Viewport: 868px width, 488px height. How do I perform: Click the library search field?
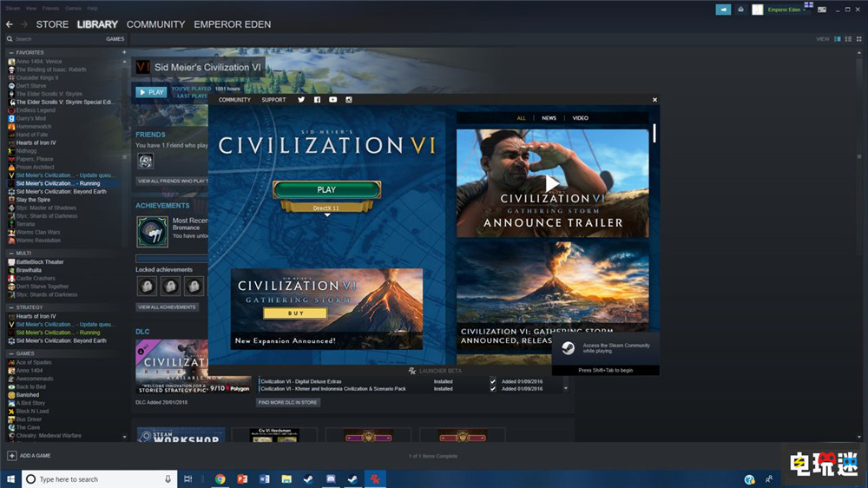[x=54, y=39]
